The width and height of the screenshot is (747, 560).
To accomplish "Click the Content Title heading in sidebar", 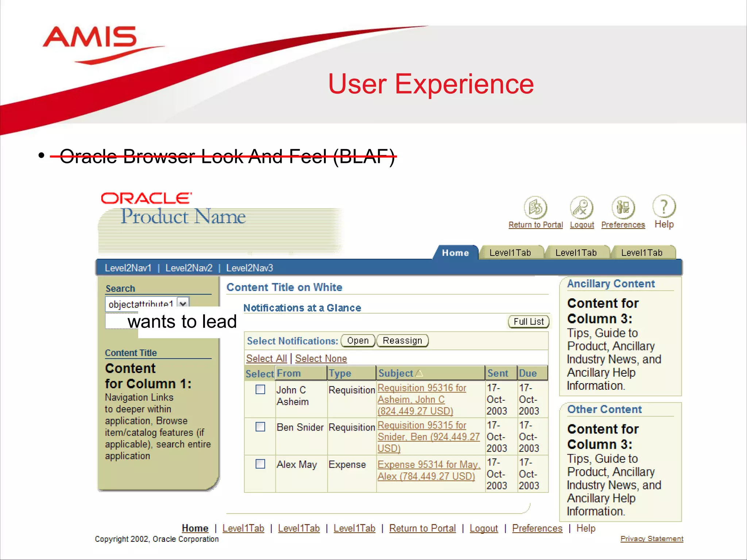I will click(x=131, y=353).
